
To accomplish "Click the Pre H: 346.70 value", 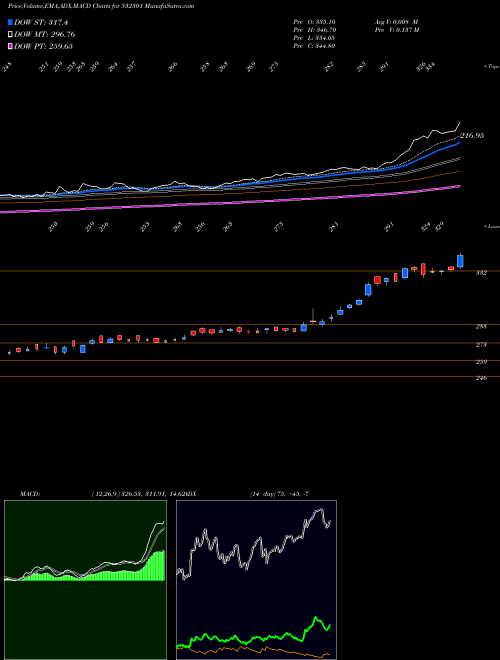I will 314,30.
